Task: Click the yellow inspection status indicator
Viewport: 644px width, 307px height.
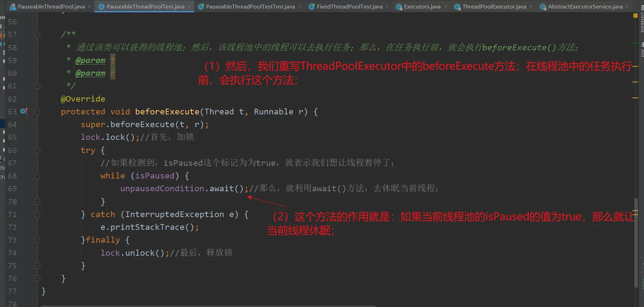Action: [635, 16]
